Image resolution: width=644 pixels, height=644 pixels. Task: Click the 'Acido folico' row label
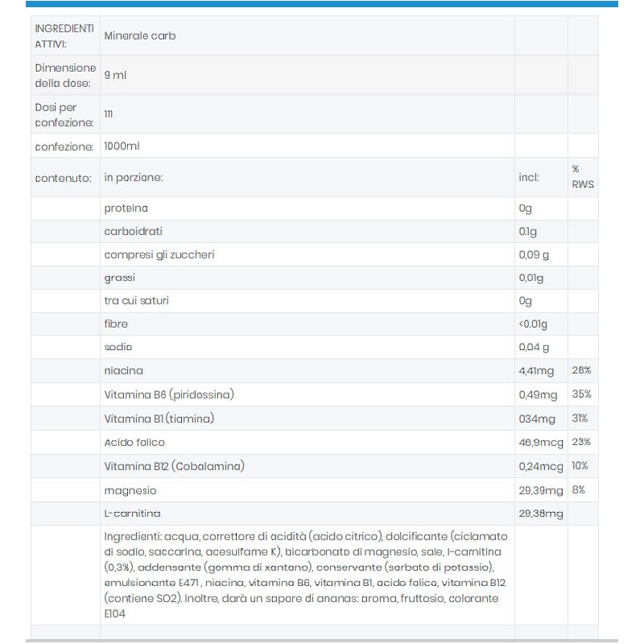tap(134, 443)
